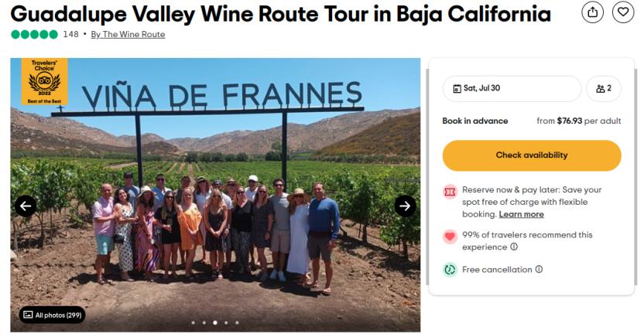Screen dimensions: 644x334
Task: Save tour with the heart icon
Action: 623,12
